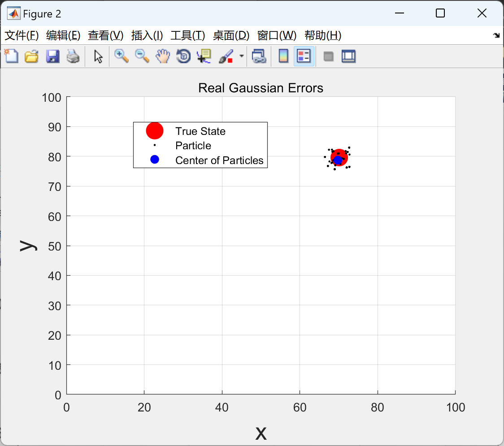Screen dimensions: 504x446
Task: Click the New Figure icon
Action: [11, 56]
